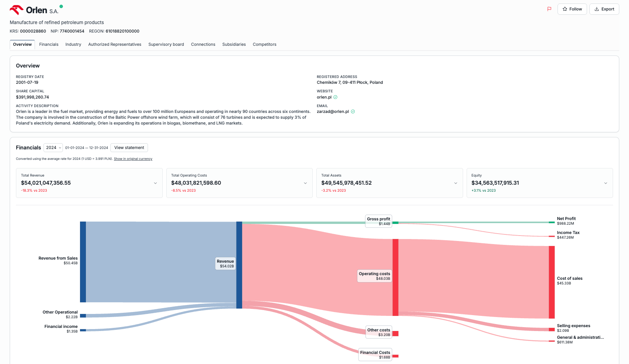Click the Operating costs node label

(x=375, y=276)
